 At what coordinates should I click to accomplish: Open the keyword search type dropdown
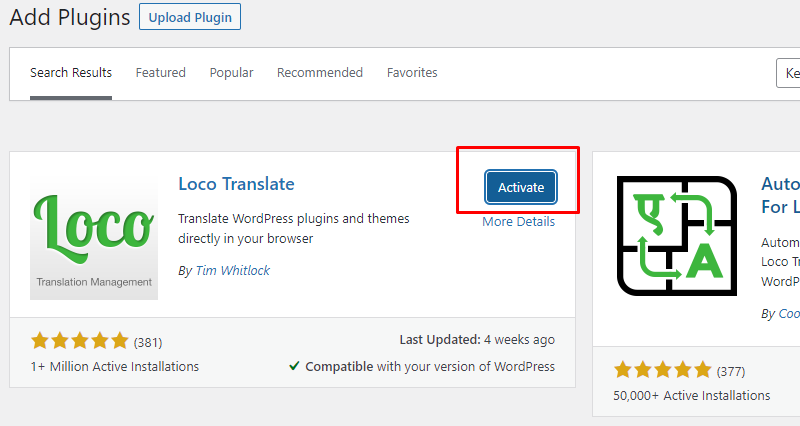click(x=788, y=73)
